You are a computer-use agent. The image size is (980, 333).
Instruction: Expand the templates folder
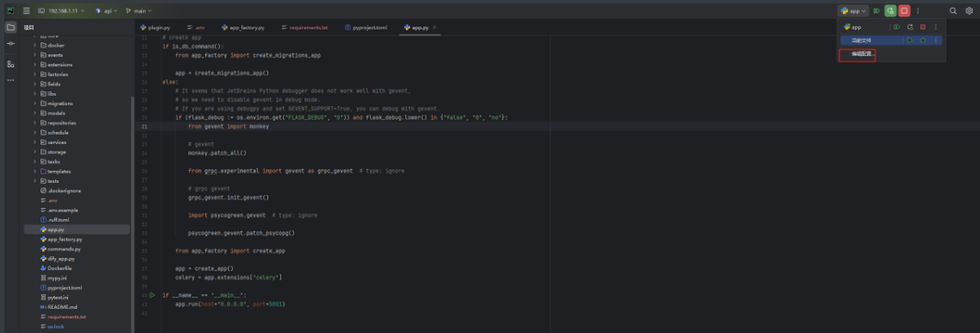tap(35, 171)
